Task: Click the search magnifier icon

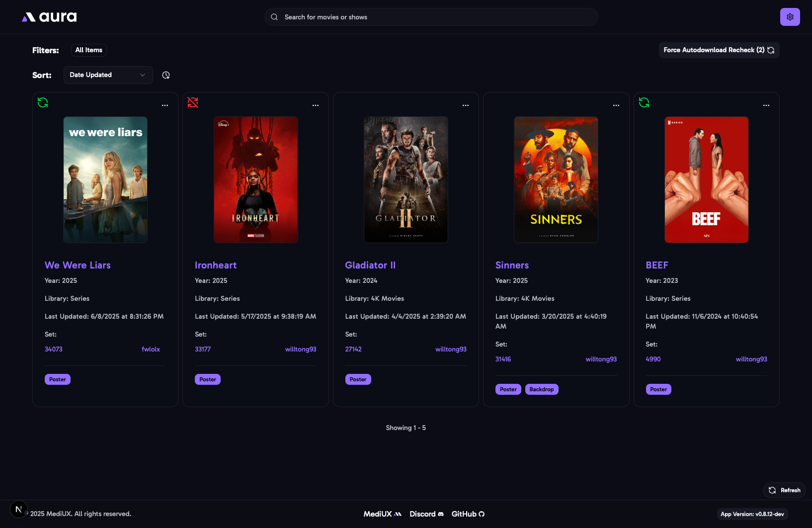Action: pos(274,17)
